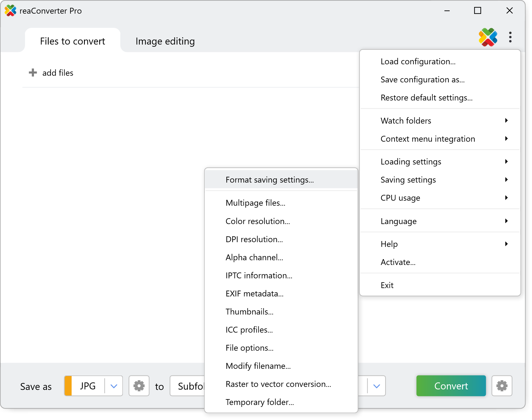The height and width of the screenshot is (420, 532).
Task: Open the settings gear next to Convert
Action: point(502,386)
